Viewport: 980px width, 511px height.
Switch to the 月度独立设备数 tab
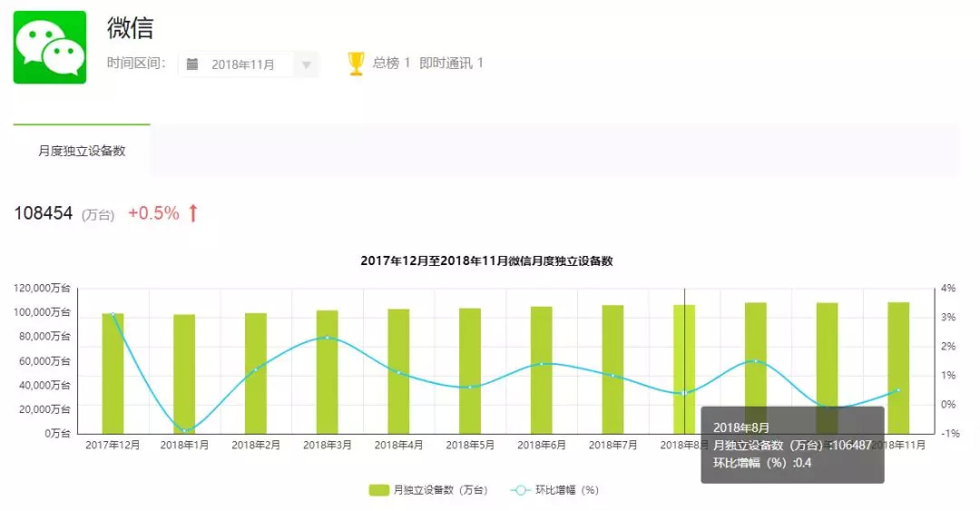pos(82,151)
